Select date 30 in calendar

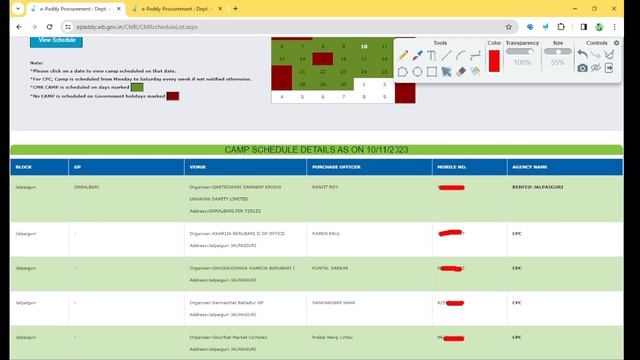pyautogui.click(x=343, y=84)
